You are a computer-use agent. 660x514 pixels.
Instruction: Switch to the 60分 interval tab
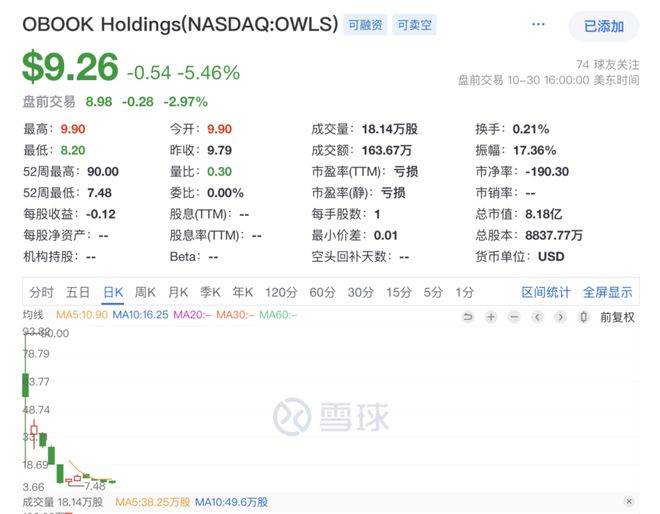(x=322, y=292)
